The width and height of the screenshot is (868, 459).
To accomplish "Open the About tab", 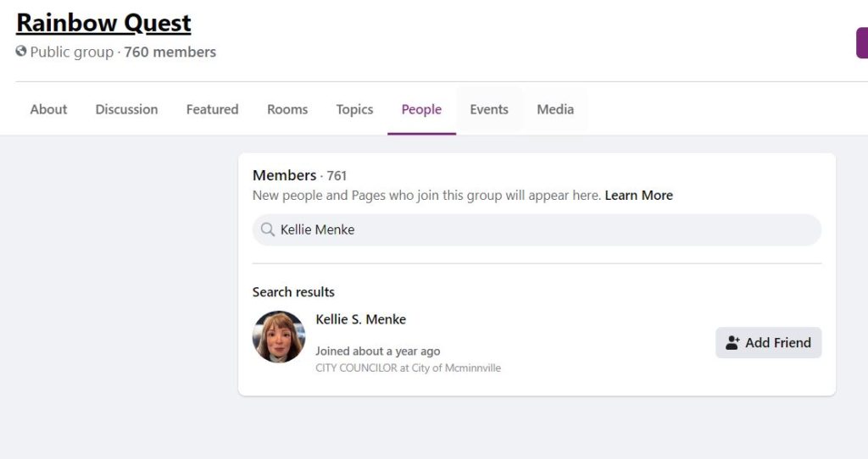I will click(x=48, y=109).
